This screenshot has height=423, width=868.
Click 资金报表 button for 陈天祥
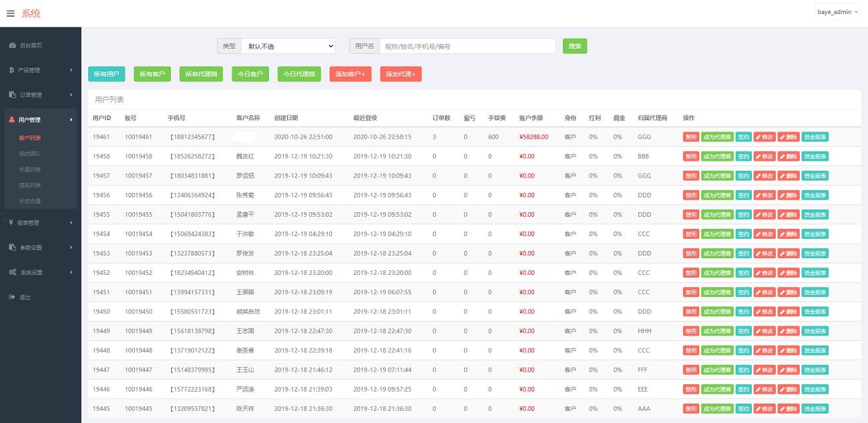tap(815, 408)
